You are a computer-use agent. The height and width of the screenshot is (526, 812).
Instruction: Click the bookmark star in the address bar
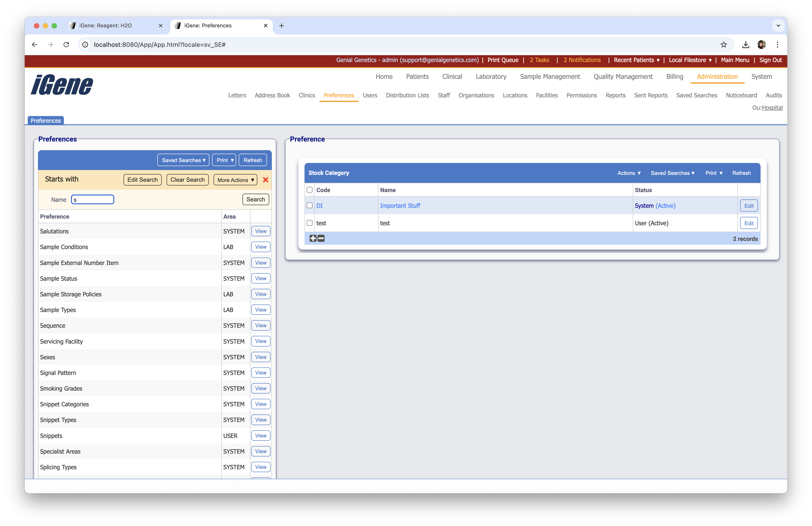coord(724,45)
